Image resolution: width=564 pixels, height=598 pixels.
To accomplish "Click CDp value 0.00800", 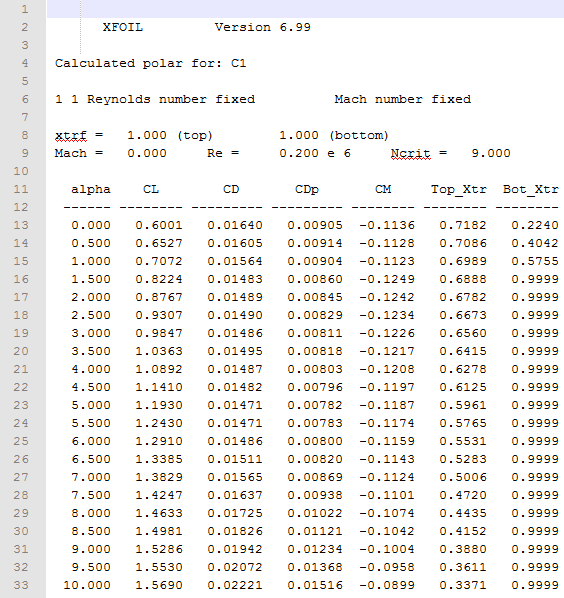I will pyautogui.click(x=315, y=441).
